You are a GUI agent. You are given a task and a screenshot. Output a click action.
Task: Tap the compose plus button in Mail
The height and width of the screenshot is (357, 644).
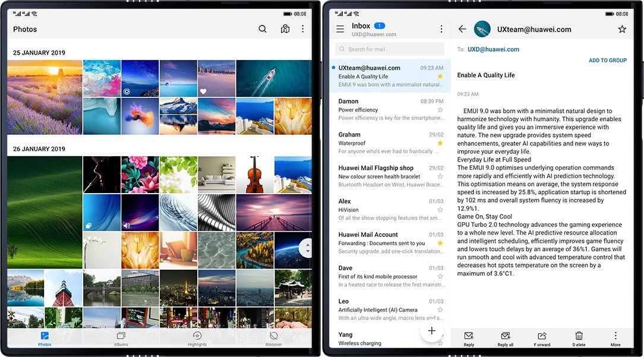point(432,330)
